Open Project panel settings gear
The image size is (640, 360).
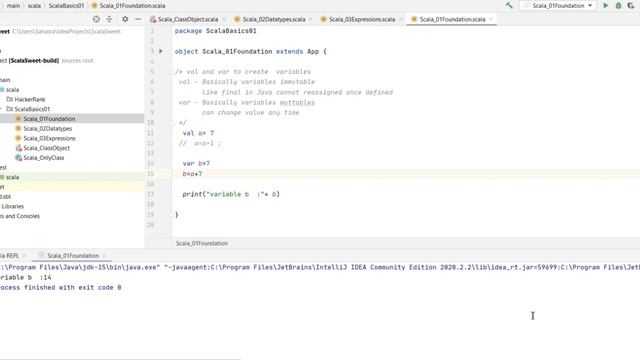125,19
